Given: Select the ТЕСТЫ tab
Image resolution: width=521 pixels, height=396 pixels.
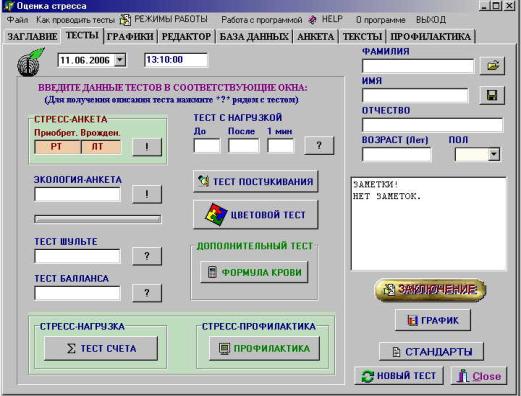Looking at the screenshot, I should point(82,35).
